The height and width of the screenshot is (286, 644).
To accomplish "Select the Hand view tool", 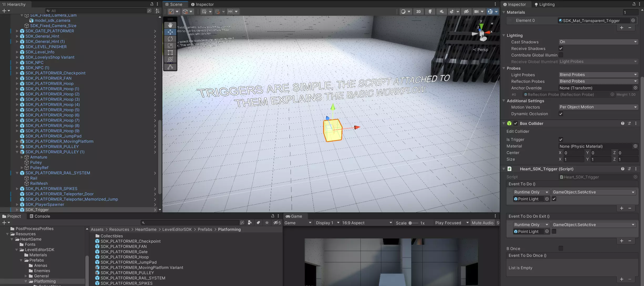I will (x=170, y=25).
